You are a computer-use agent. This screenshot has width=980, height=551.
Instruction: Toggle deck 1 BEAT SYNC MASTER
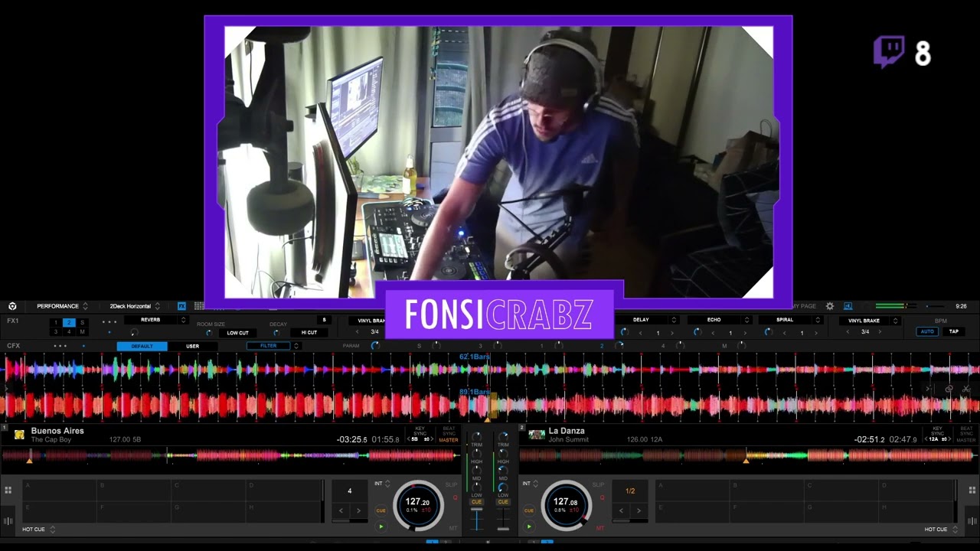click(449, 435)
